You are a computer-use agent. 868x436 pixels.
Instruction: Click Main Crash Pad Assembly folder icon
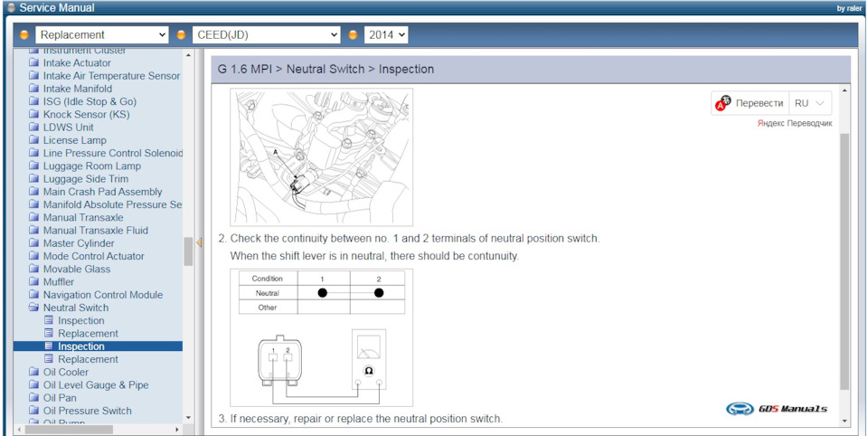(x=34, y=192)
